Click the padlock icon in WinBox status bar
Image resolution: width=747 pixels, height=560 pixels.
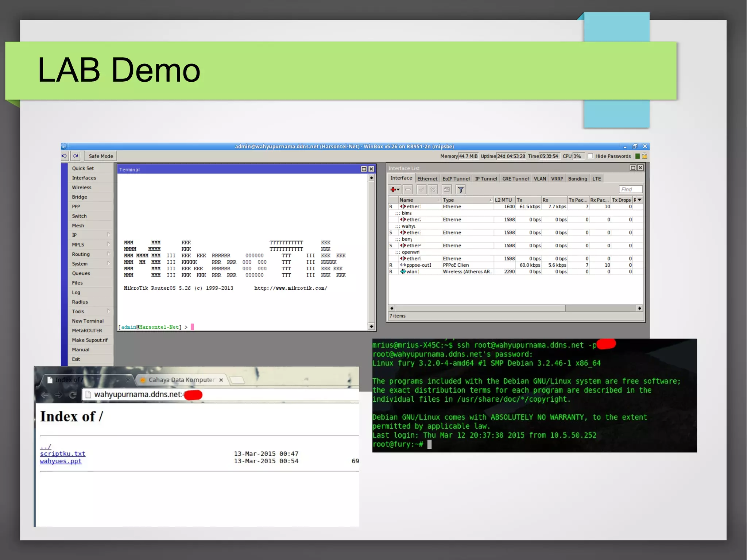(x=645, y=156)
